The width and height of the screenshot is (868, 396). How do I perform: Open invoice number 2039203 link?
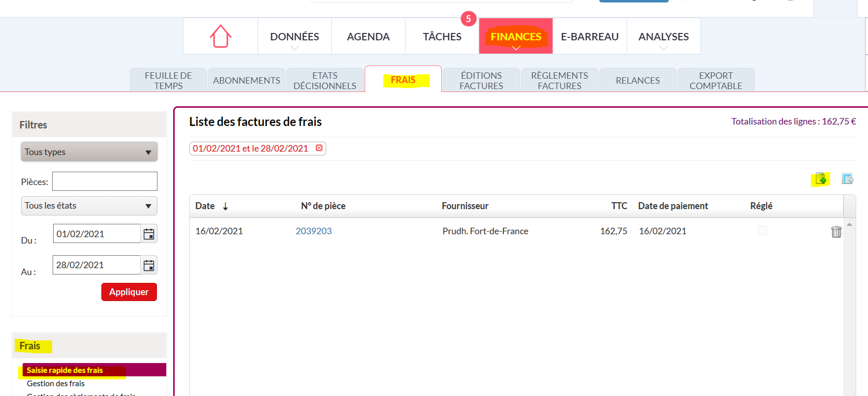pyautogui.click(x=313, y=231)
